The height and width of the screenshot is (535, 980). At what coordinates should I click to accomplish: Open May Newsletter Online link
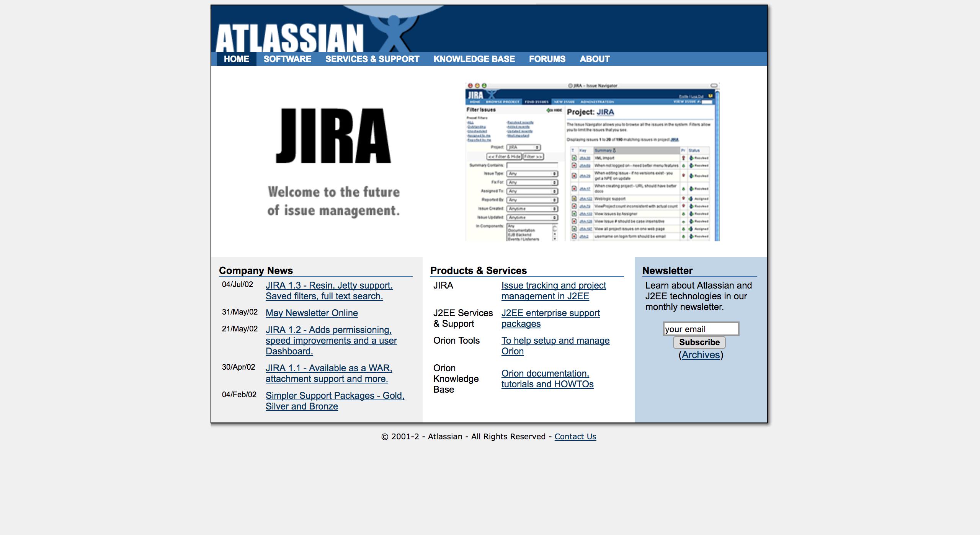tap(312, 313)
